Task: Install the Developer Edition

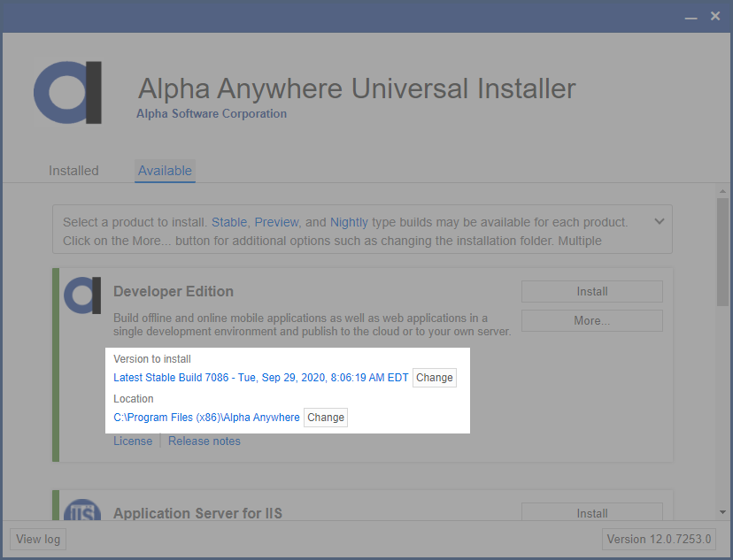Action: coord(592,291)
